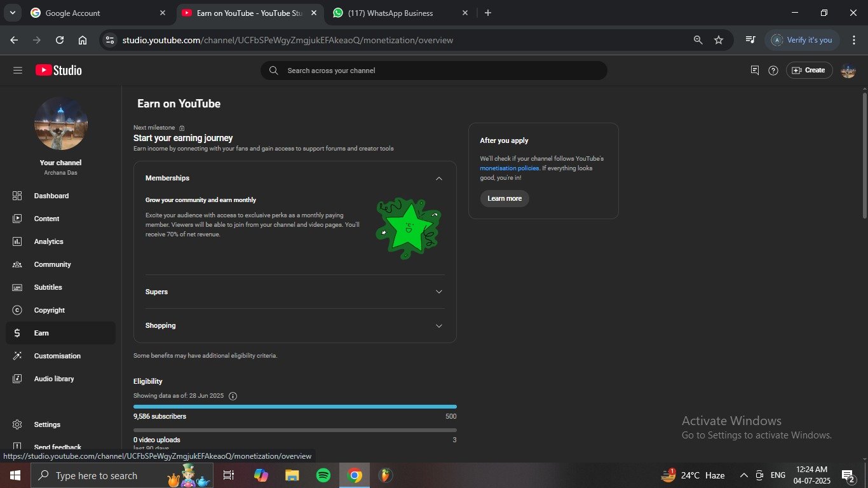Open the hamburger navigation menu
This screenshot has height=488, width=868.
18,71
